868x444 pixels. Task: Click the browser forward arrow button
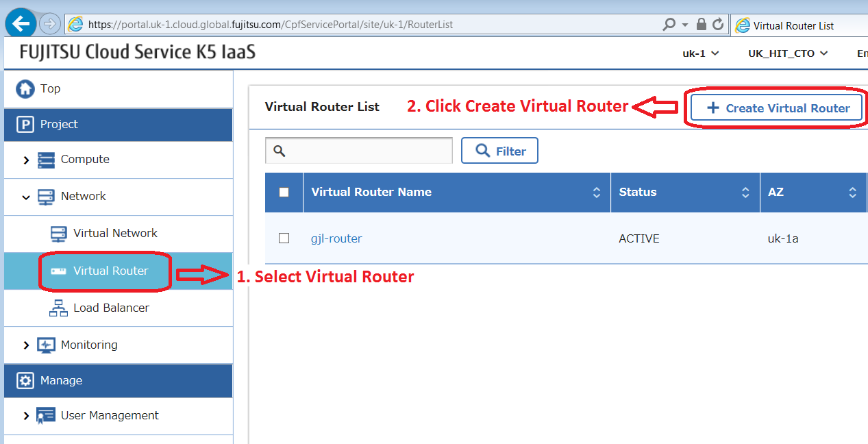click(50, 25)
